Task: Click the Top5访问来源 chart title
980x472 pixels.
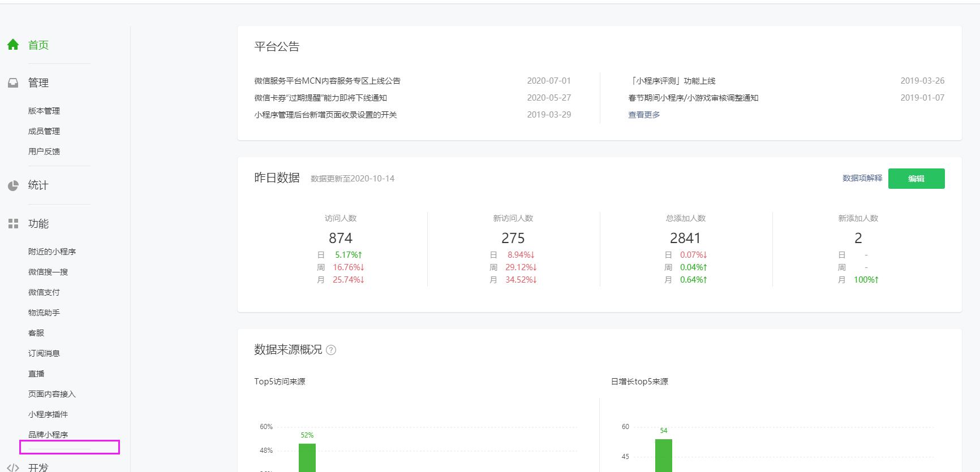Action: (x=280, y=382)
